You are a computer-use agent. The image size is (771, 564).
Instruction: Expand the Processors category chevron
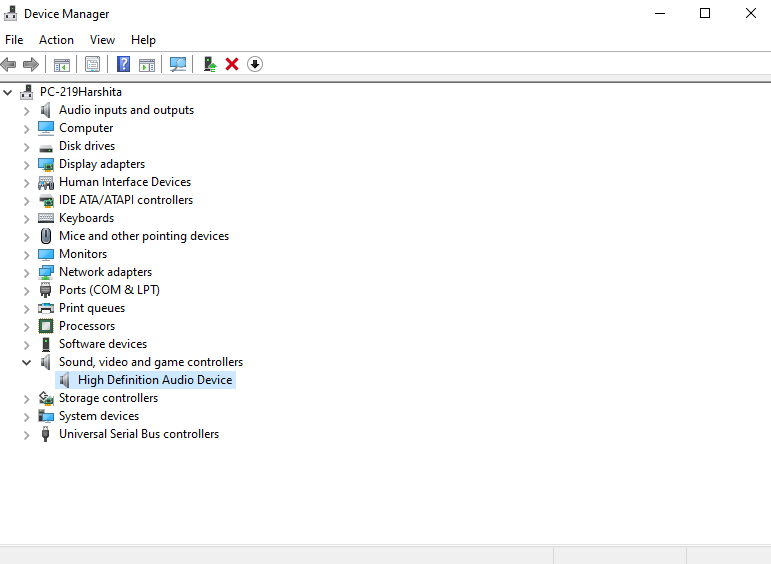[x=27, y=327]
